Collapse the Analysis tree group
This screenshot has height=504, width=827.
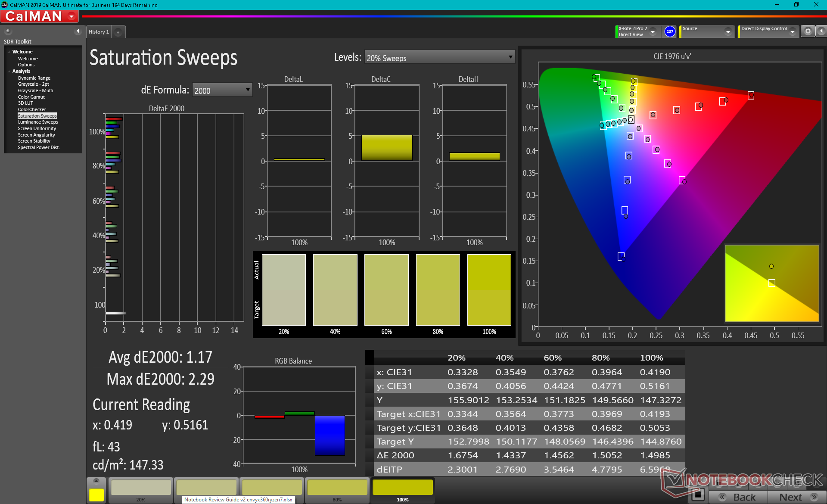point(9,72)
